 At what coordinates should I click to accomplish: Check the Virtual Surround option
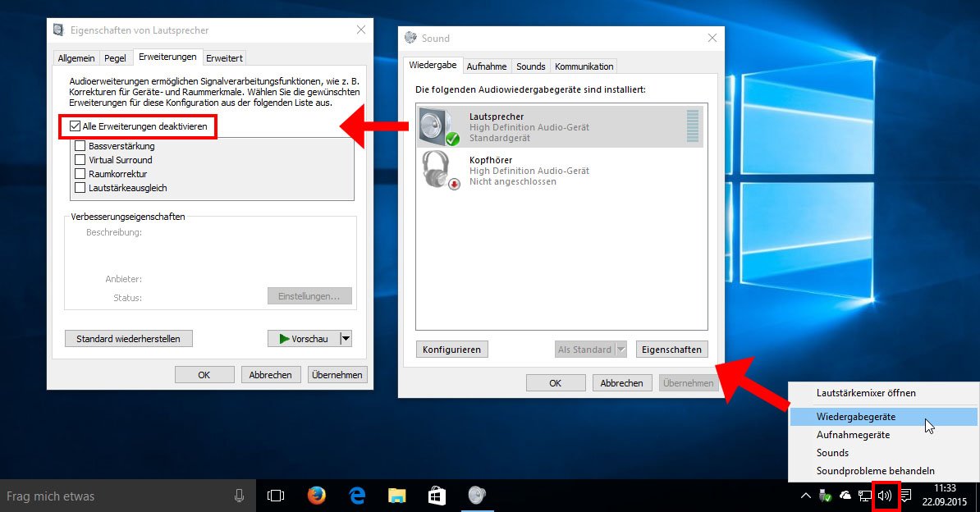[x=80, y=160]
